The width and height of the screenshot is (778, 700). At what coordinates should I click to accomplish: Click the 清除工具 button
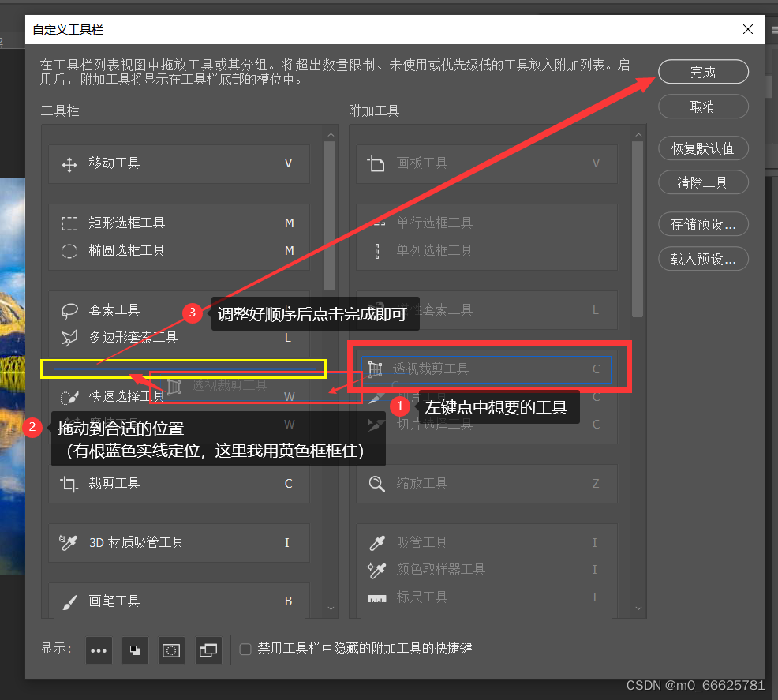703,182
